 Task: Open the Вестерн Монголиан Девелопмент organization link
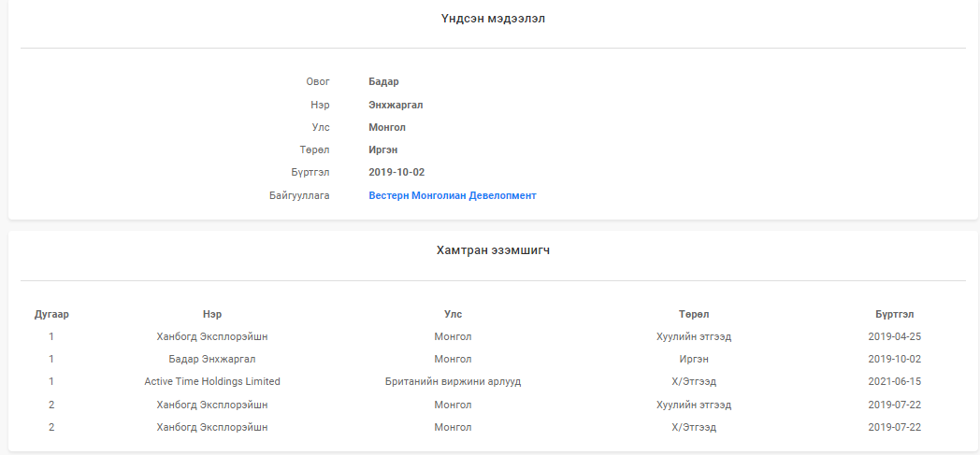click(x=453, y=195)
